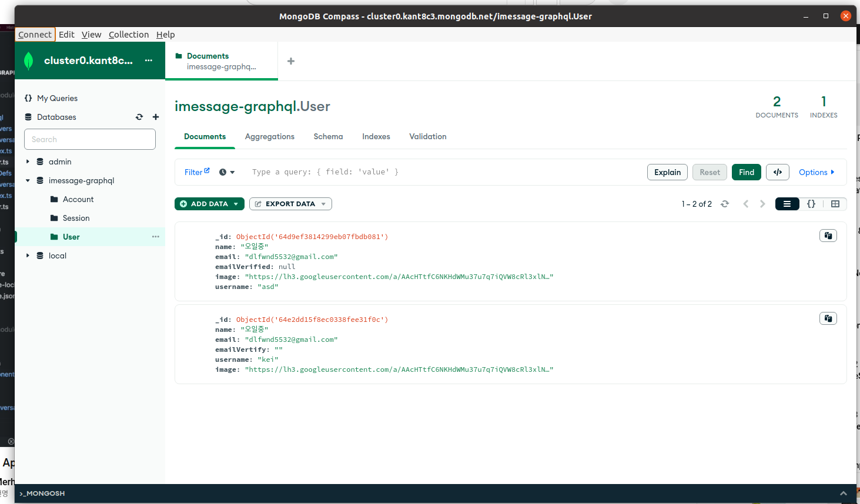This screenshot has width=860, height=504.
Task: Open recent queries history dropdown
Action: coord(227,172)
